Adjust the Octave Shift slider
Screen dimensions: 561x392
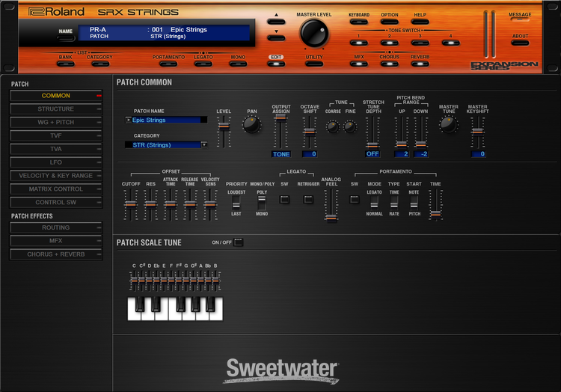click(310, 132)
